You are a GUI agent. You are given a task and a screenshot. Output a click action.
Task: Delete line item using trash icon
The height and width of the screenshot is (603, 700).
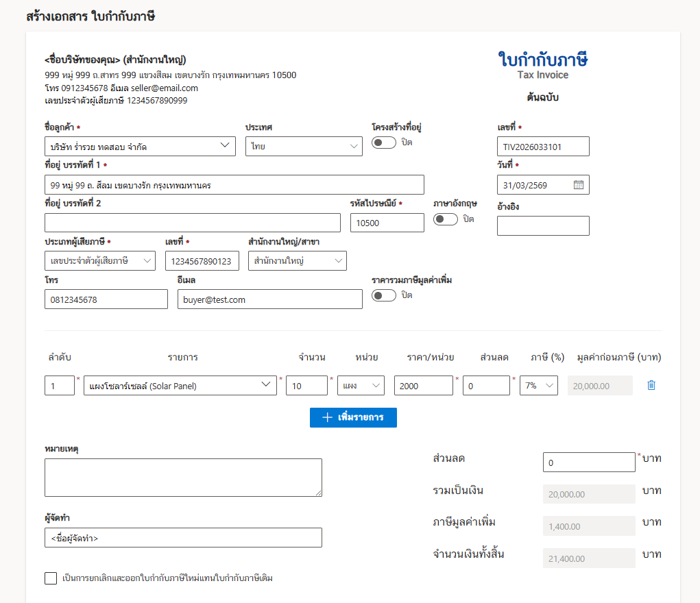pos(651,386)
